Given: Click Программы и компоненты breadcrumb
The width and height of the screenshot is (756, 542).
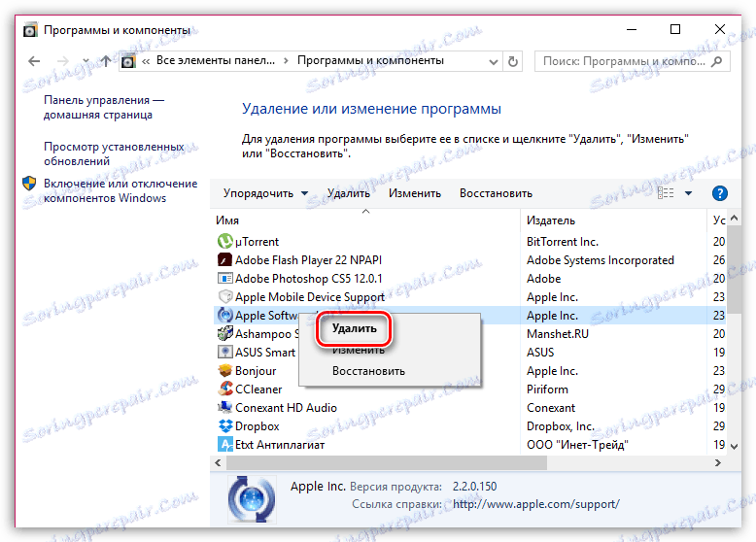Looking at the screenshot, I should point(370,60).
